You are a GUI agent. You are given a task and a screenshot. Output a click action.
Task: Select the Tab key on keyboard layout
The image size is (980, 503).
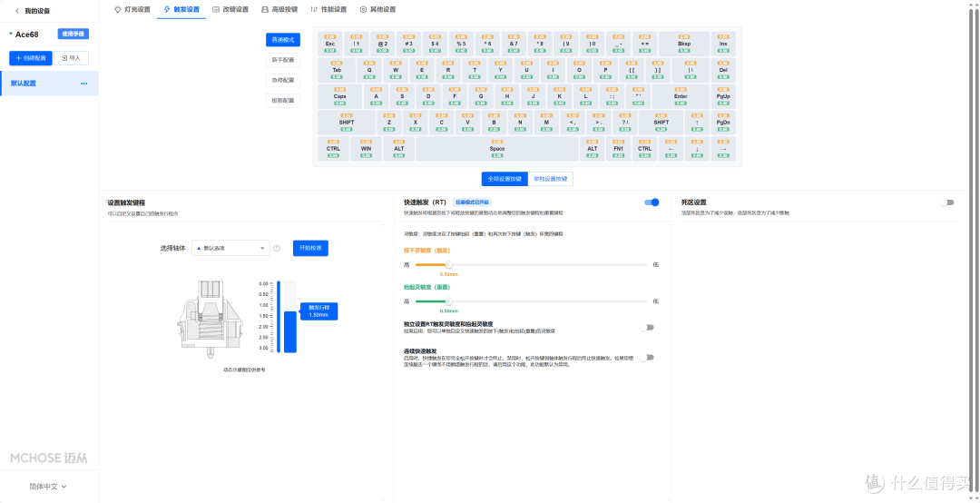click(337, 70)
